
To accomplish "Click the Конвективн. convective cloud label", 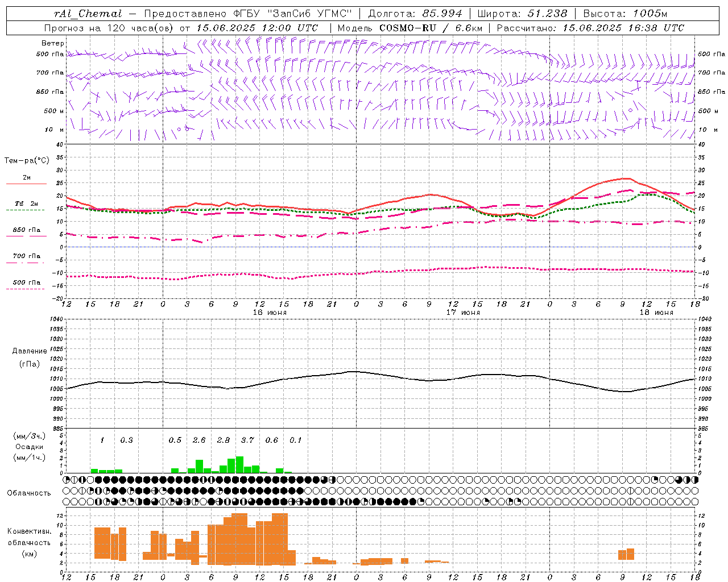I will coord(29,531).
